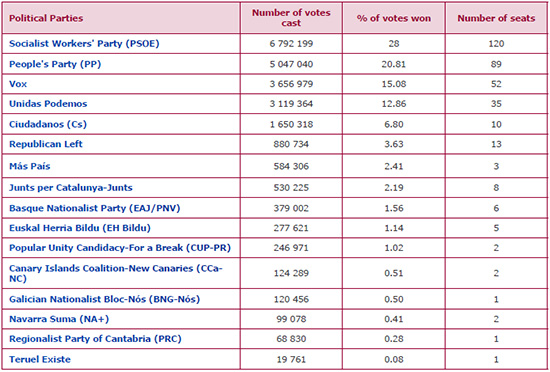The height and width of the screenshot is (372, 550).
Task: Click the Number of votes cast header
Action: 291,18
